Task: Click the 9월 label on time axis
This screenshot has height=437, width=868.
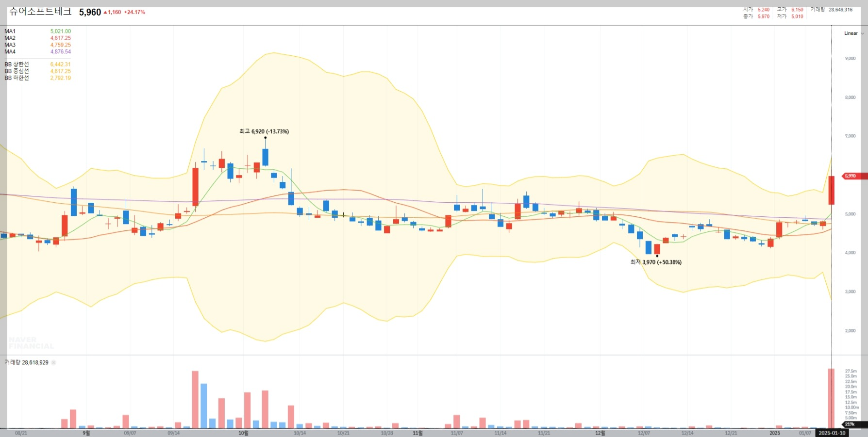Action: pyautogui.click(x=86, y=433)
